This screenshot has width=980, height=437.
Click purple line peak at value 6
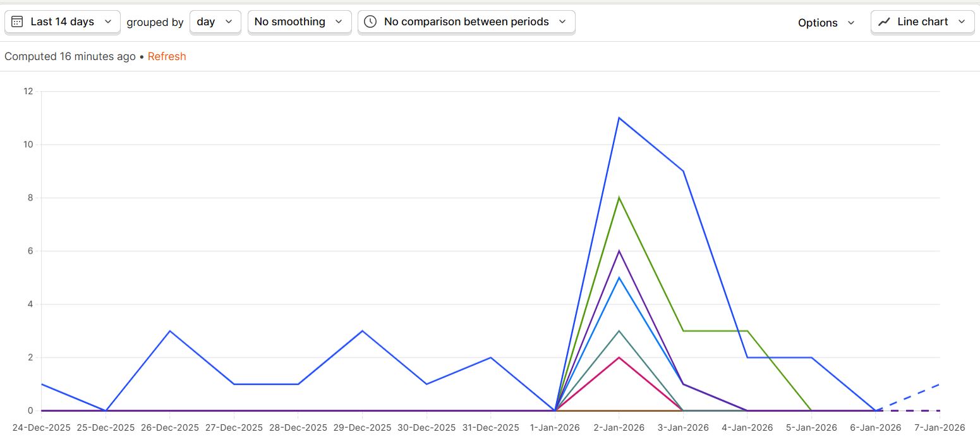tap(619, 251)
